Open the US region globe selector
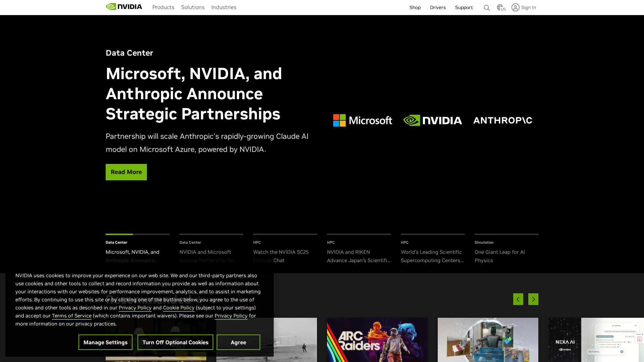 [x=501, y=8]
